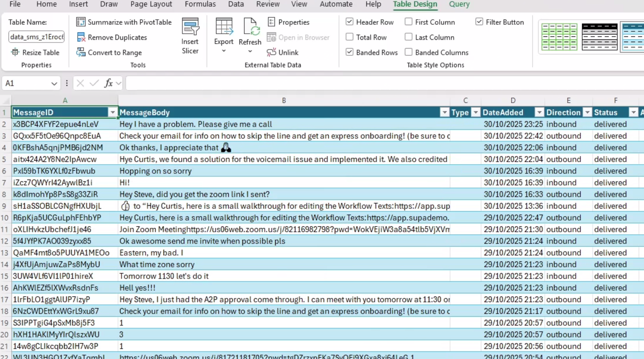This screenshot has width=644, height=359.
Task: Select the green table style thumbnail
Action: click(559, 37)
